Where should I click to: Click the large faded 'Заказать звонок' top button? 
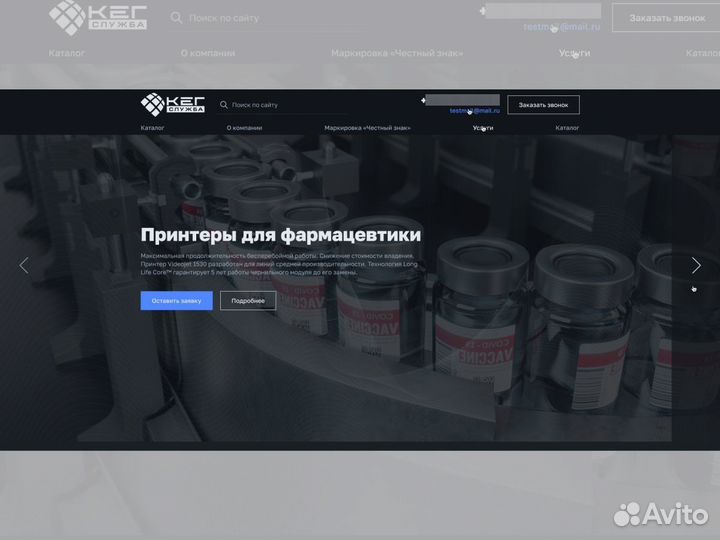tap(659, 17)
